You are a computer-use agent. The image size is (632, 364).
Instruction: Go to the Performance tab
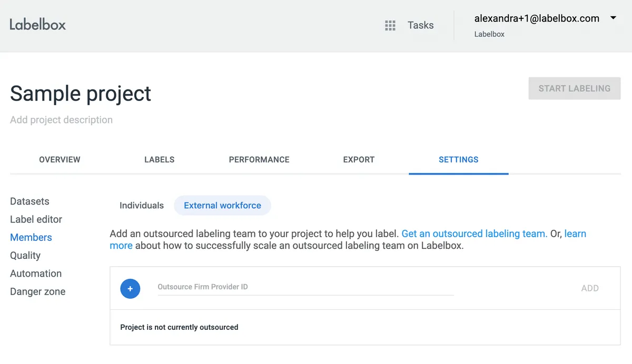[259, 159]
